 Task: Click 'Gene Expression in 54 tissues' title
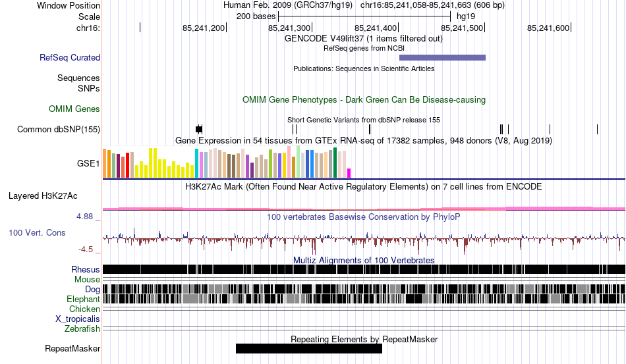coord(363,140)
